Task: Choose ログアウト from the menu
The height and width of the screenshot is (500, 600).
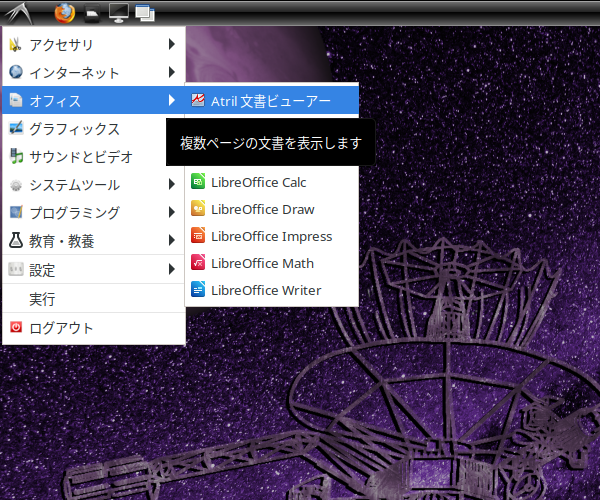Action: point(94,328)
